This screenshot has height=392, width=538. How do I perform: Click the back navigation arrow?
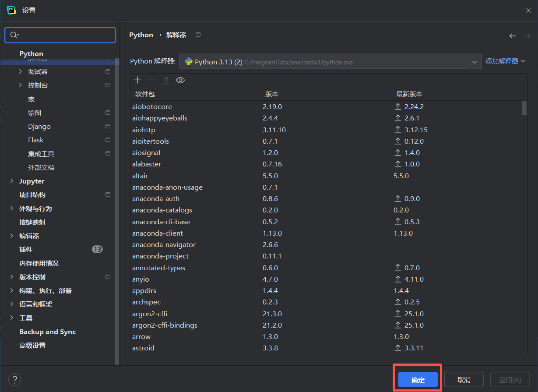513,36
